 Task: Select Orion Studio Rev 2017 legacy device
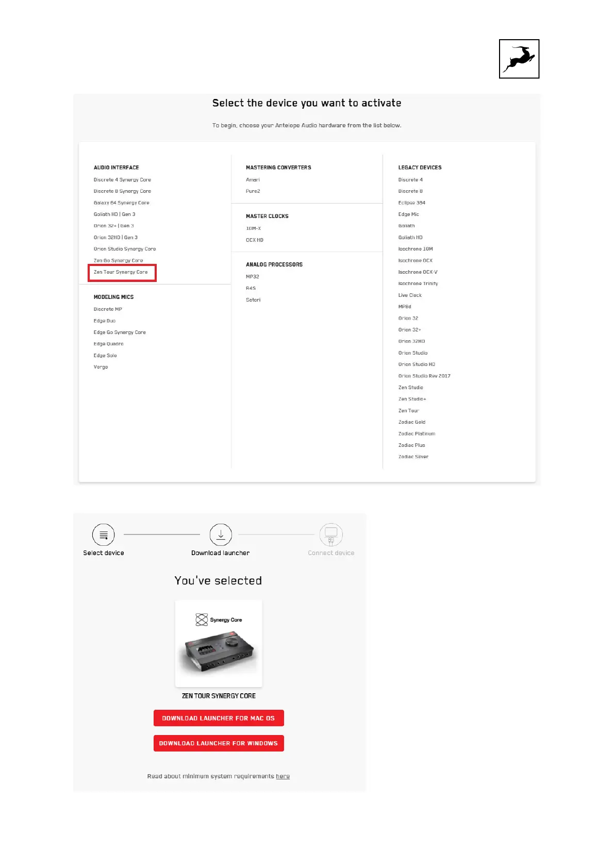coord(424,376)
